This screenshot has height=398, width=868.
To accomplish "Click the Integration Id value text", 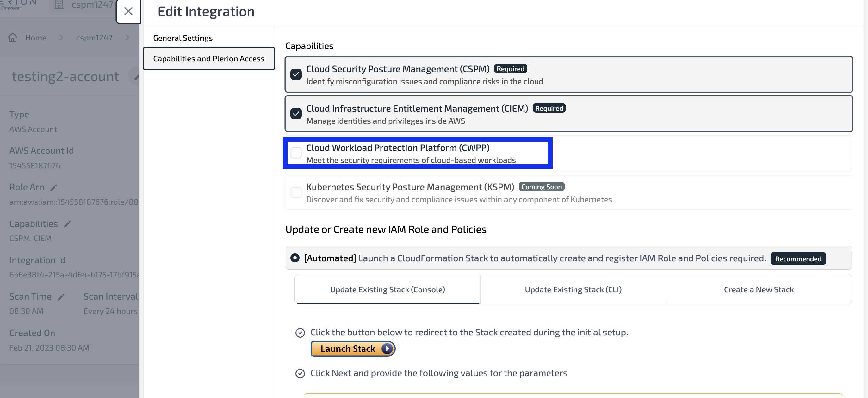I will click(74, 275).
